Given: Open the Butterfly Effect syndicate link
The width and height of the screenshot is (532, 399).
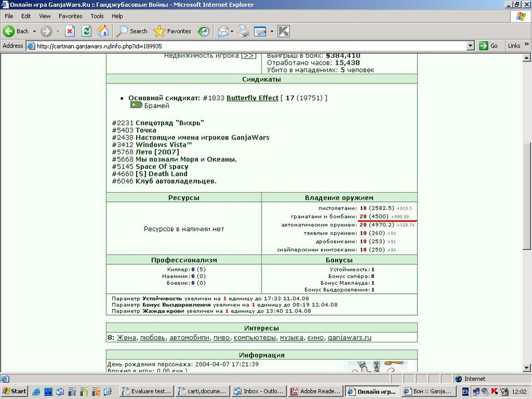Looking at the screenshot, I should [252, 98].
